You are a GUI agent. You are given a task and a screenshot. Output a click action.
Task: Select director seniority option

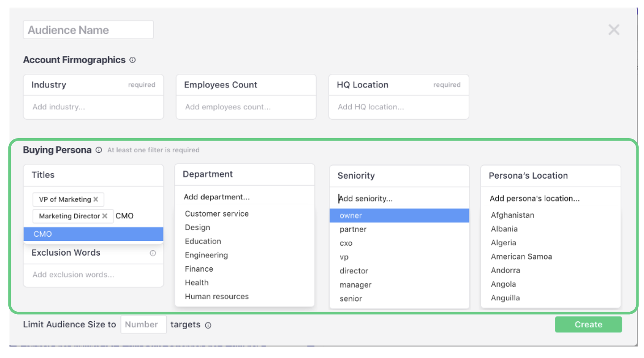[x=354, y=271]
